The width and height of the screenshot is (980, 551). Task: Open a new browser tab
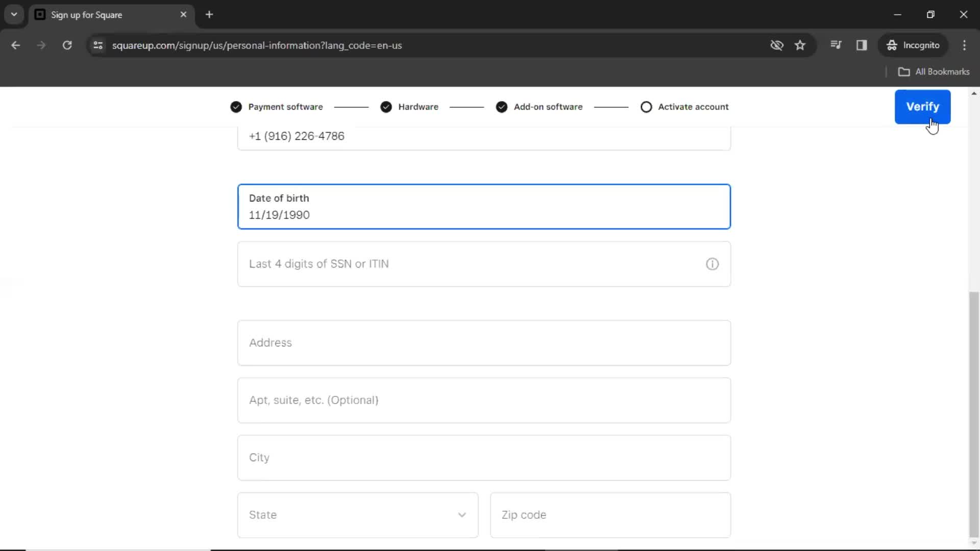point(209,15)
